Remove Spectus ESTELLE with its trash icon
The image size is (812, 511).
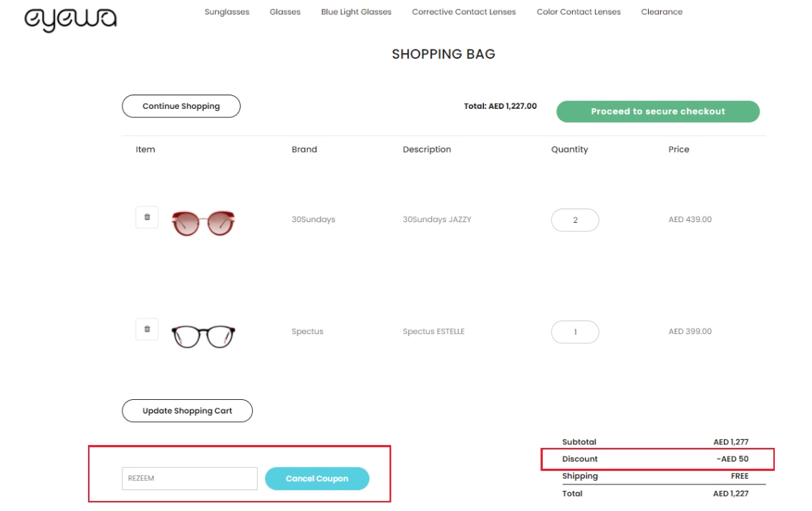click(x=146, y=329)
